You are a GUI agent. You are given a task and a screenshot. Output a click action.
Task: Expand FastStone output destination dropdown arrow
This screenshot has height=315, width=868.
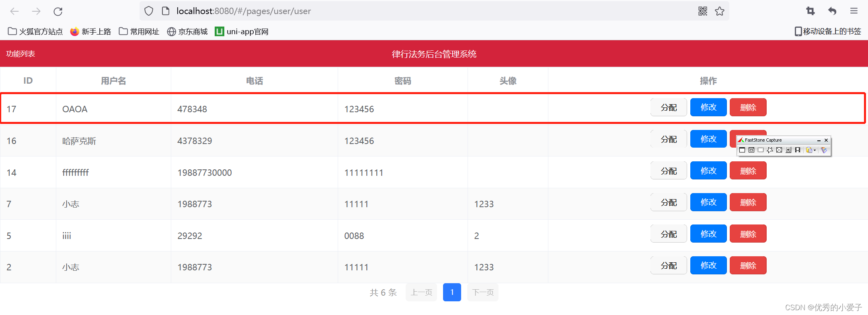pos(815,150)
